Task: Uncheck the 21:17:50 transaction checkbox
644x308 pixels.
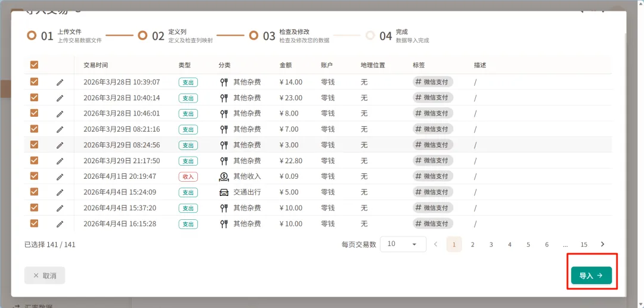Action: click(35, 160)
